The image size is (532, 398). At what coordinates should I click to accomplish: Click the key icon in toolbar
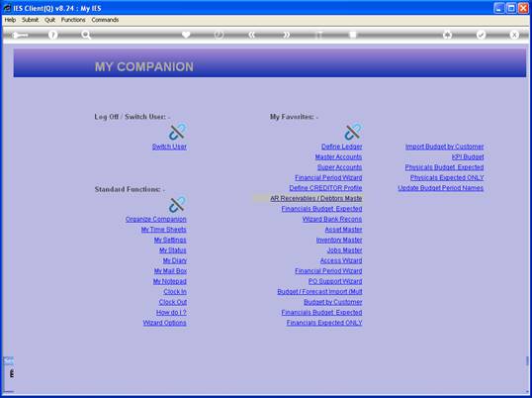pos(20,35)
